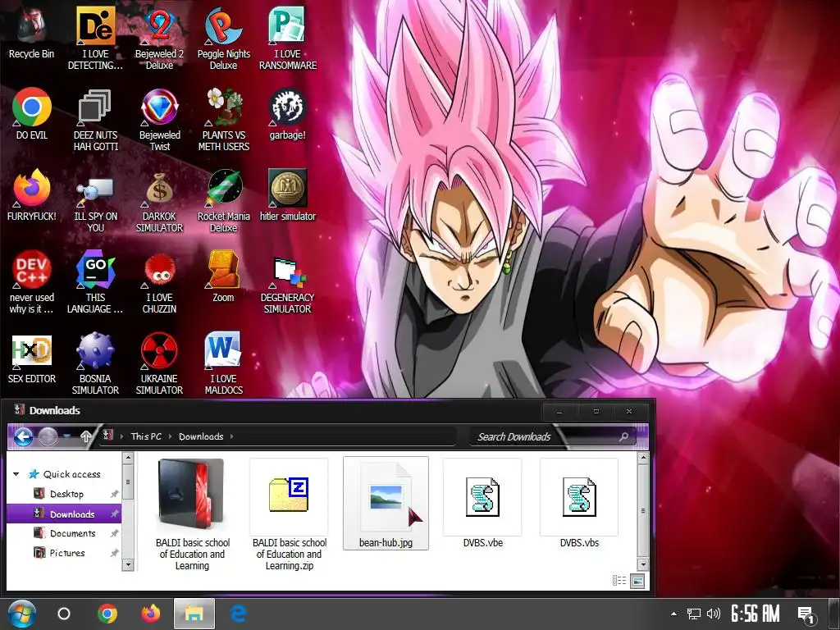This screenshot has width=840, height=630.
Task: Launch the BOSNIA SIMULATOR mine icon
Action: 95,363
